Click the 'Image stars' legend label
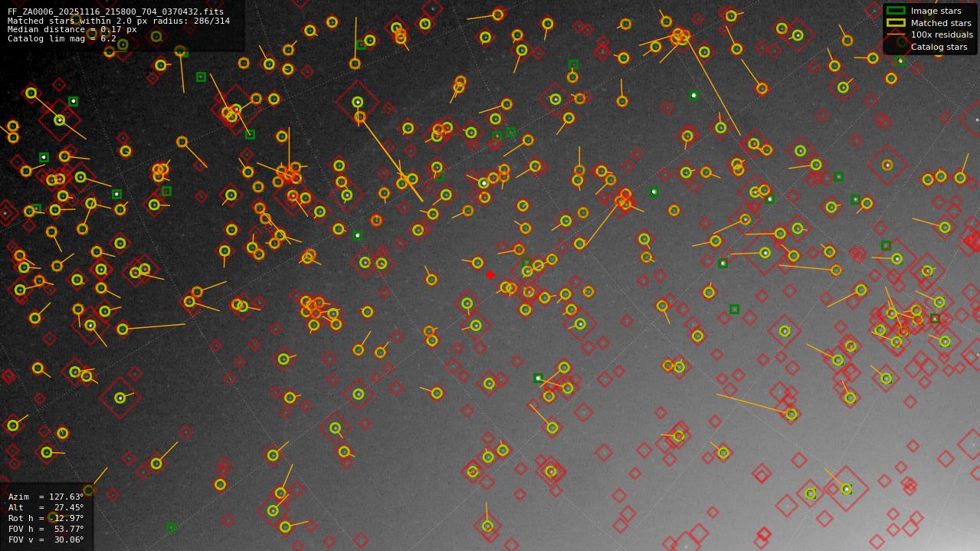980x551 pixels. click(936, 11)
